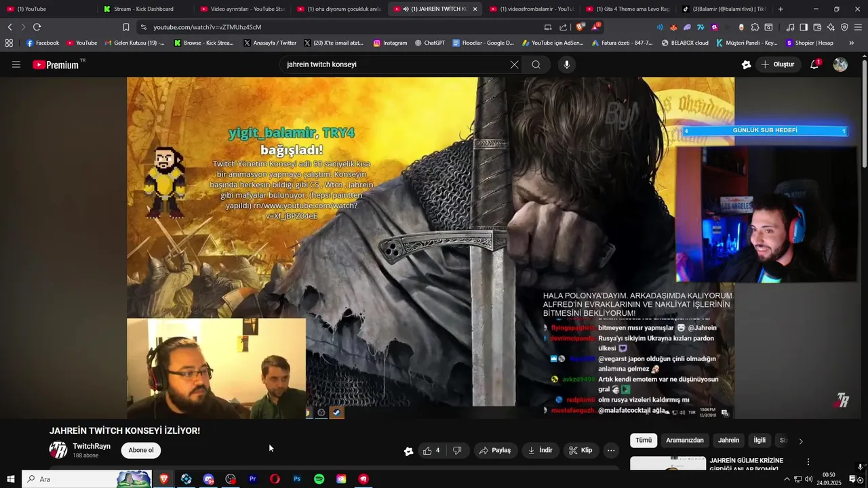The width and height of the screenshot is (868, 488).
Task: Dislike the video with thumbs down
Action: tap(457, 450)
